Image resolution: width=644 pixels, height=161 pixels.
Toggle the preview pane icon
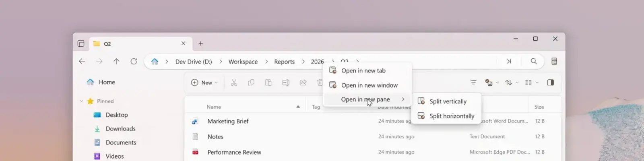click(551, 83)
